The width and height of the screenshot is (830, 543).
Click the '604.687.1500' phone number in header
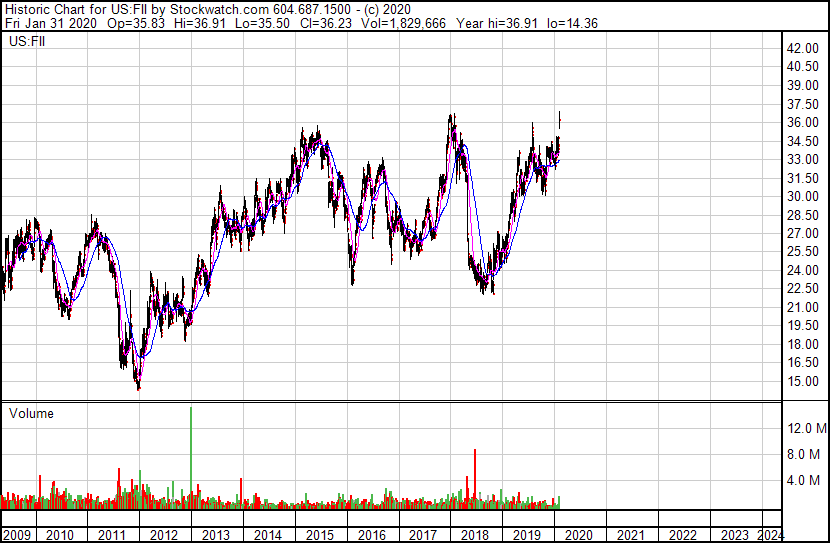[x=312, y=9]
